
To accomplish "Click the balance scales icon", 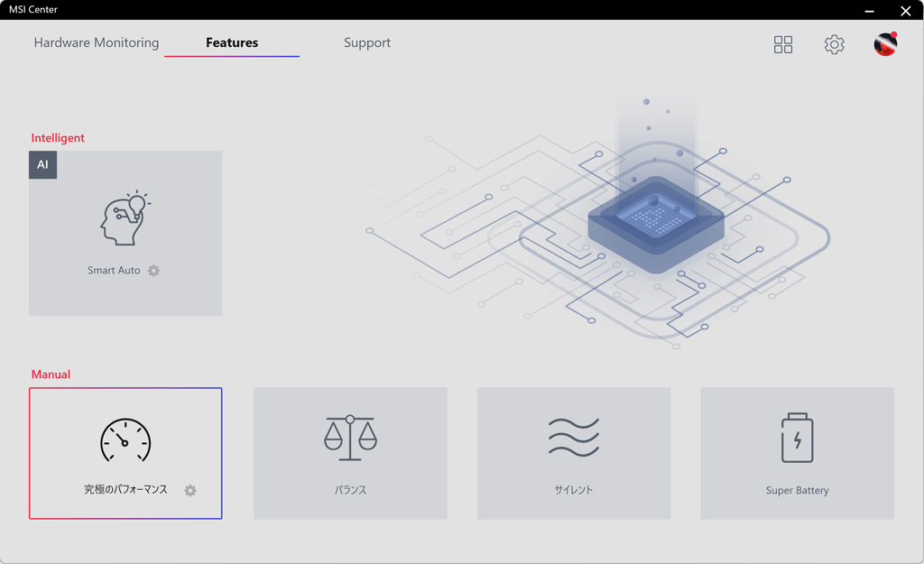I will coord(350,438).
